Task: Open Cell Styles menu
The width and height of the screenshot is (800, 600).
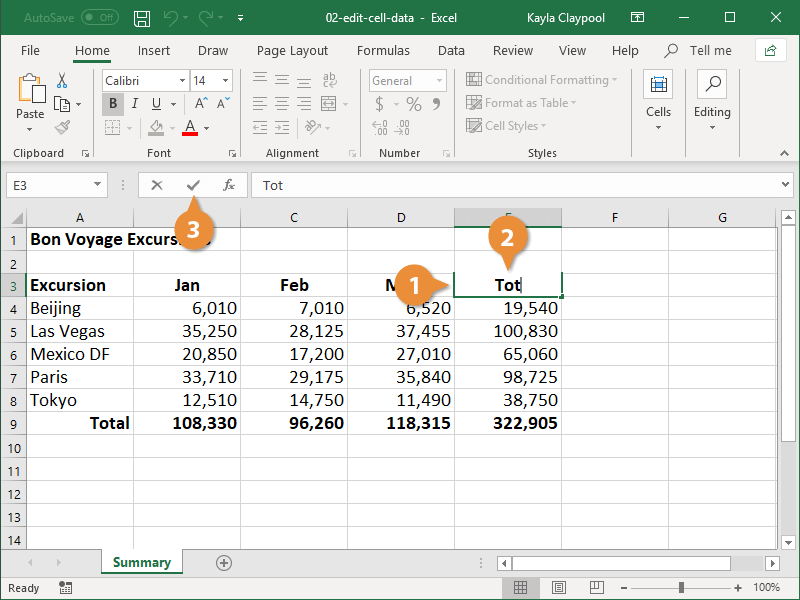Action: point(506,126)
